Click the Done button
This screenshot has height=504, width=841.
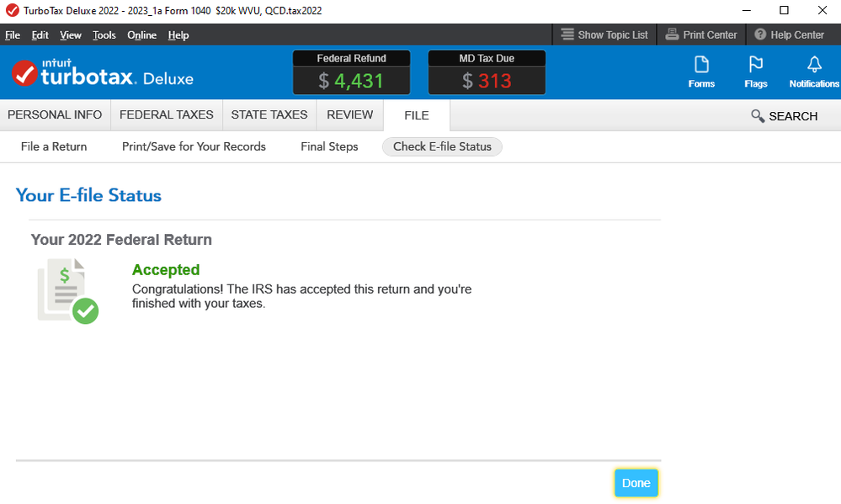pos(636,483)
